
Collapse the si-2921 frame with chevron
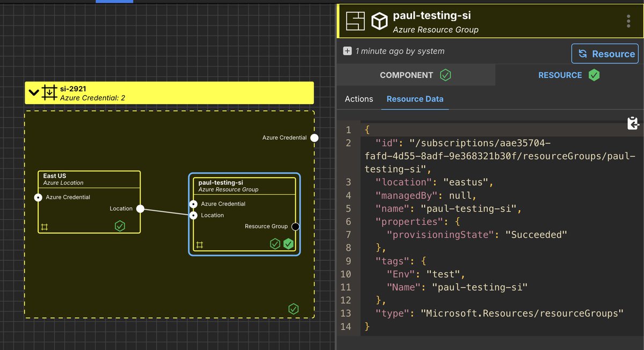pyautogui.click(x=34, y=92)
